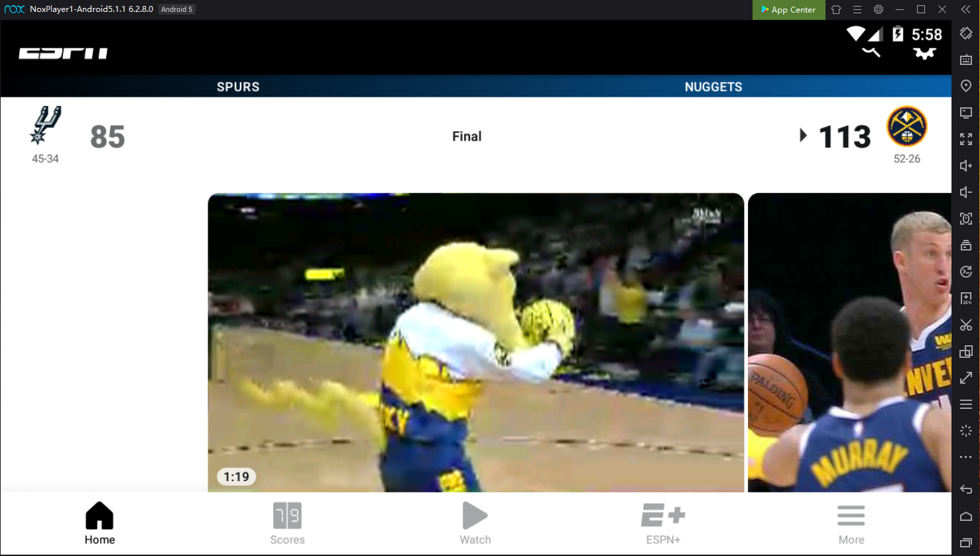The height and width of the screenshot is (556, 980).
Task: Go to the ESPN+ tab
Action: (x=663, y=524)
